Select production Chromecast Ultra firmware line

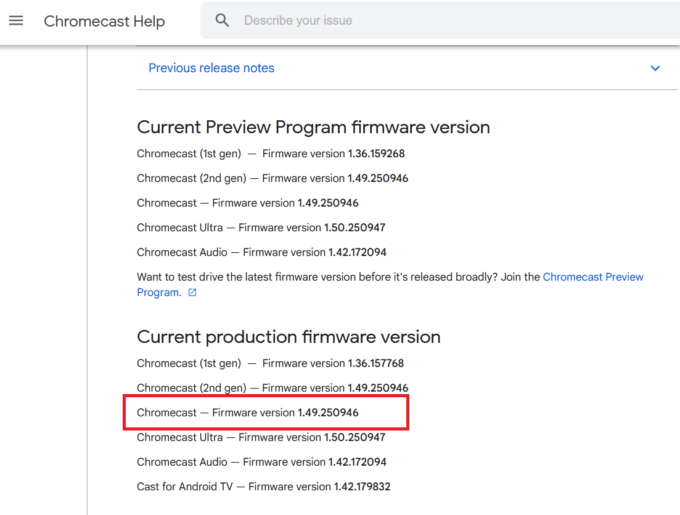[x=261, y=437]
